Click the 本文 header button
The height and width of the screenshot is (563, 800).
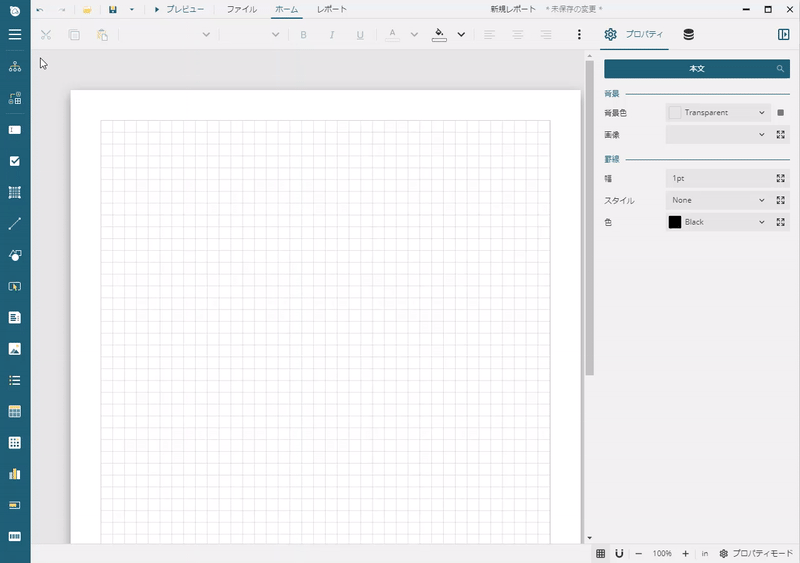[x=697, y=68]
